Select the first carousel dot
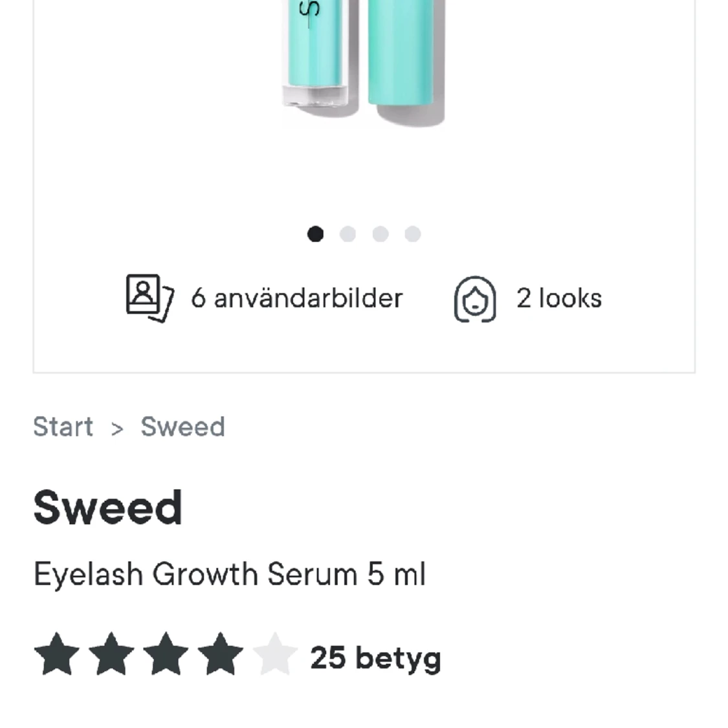This screenshot has width=728, height=728. click(x=315, y=234)
